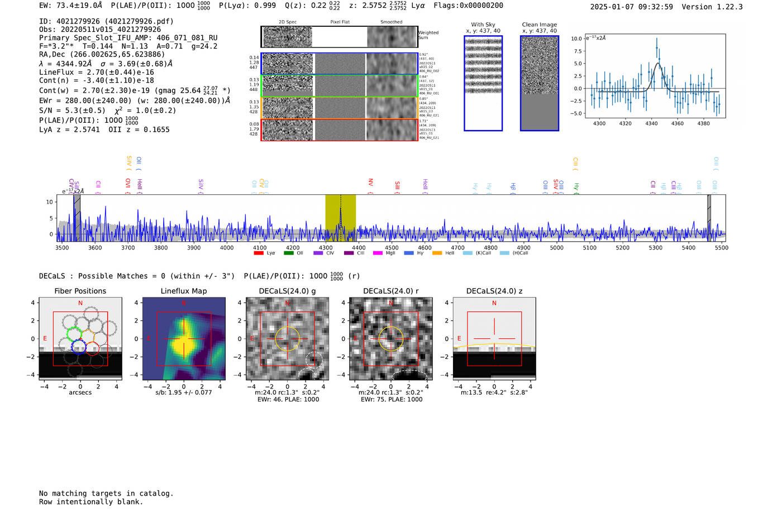Image resolution: width=782 pixels, height=532 pixels.
Task: Click the Cont(w) gmag 25.64 line
Action: [x=135, y=90]
